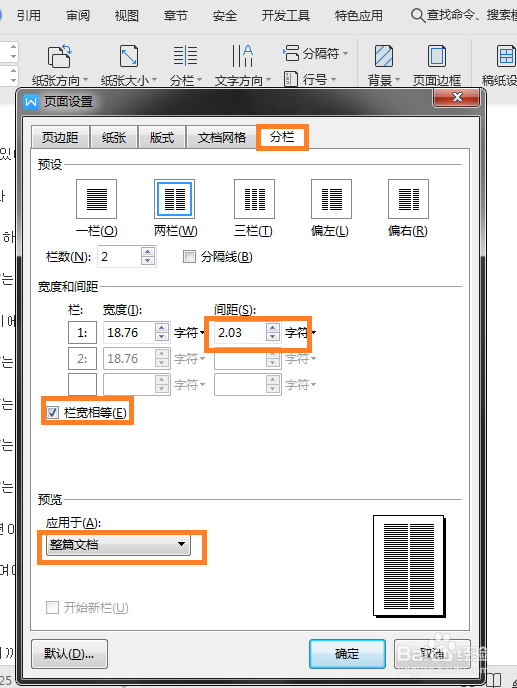Open the 背景 background tool
517x688 pixels.
coord(384,65)
